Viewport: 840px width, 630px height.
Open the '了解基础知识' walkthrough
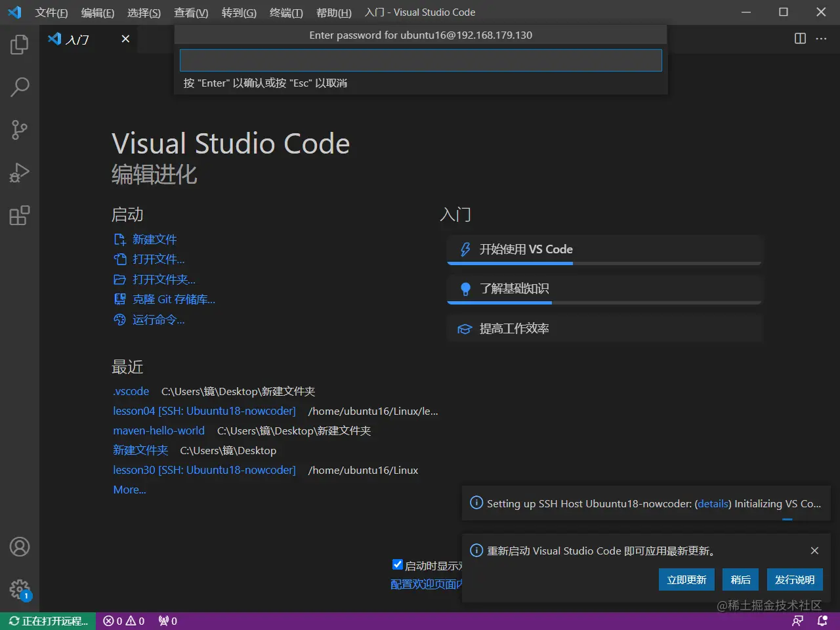coord(604,289)
